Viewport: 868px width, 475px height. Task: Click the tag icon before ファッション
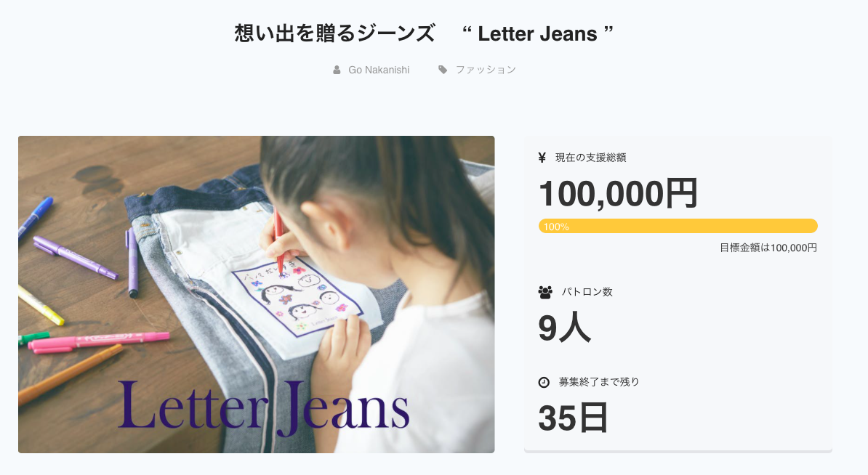coord(443,70)
